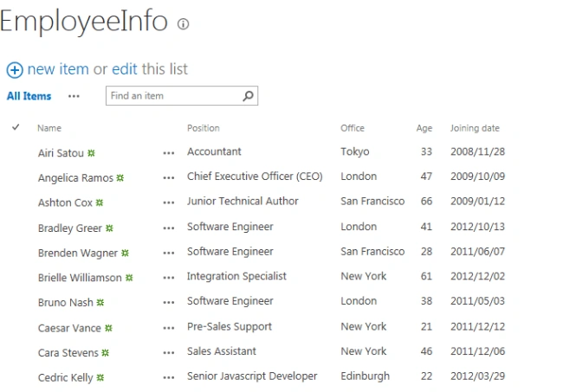Open ellipsis menu for Bradley Greer
The image size is (563, 392).
tap(168, 228)
